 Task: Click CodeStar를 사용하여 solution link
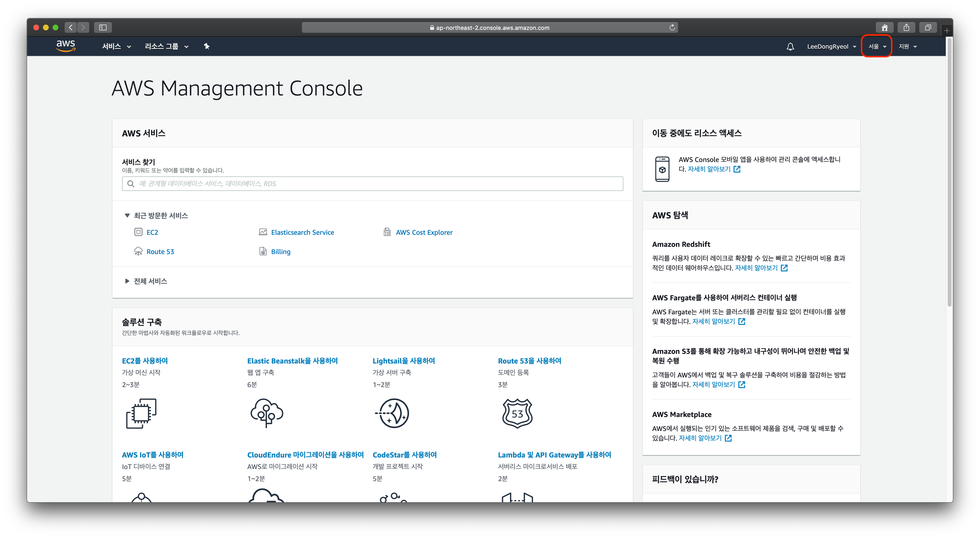pos(404,454)
